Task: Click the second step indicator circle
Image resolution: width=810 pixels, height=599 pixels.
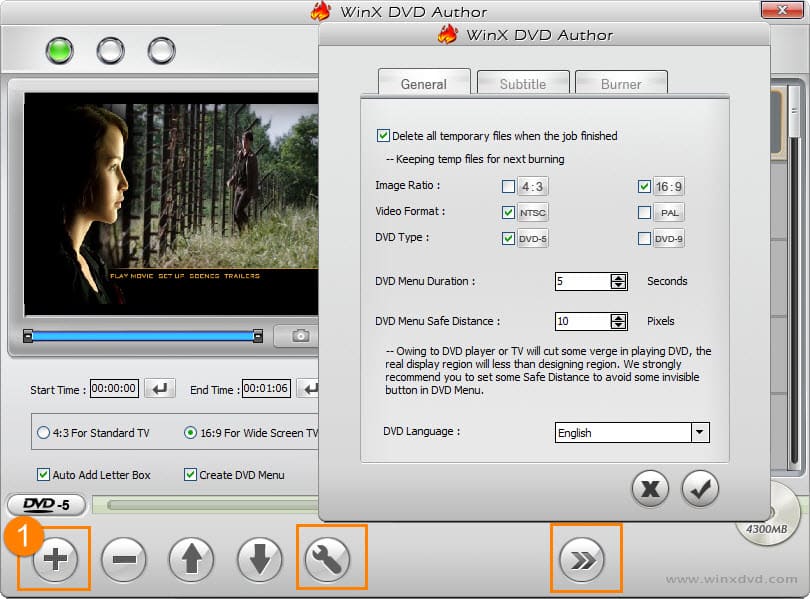Action: [111, 51]
